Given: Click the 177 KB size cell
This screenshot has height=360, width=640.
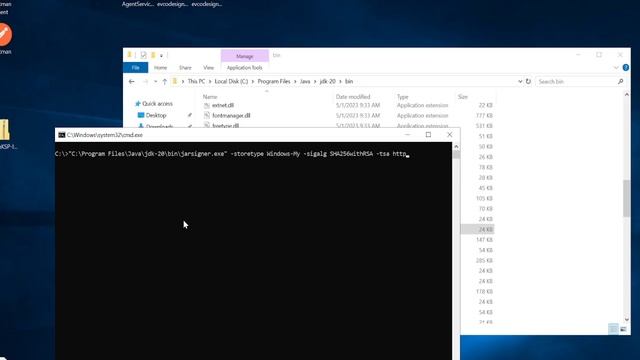Looking at the screenshot, I should click(484, 116).
